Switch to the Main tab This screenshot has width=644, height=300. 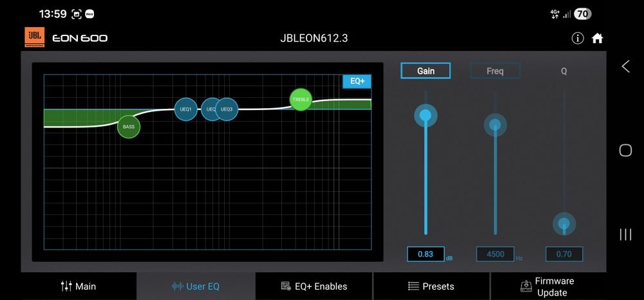(x=79, y=286)
